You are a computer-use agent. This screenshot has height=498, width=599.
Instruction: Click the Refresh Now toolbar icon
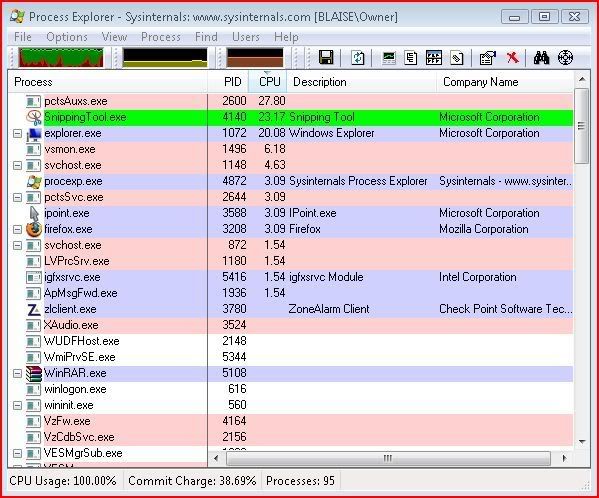358,58
